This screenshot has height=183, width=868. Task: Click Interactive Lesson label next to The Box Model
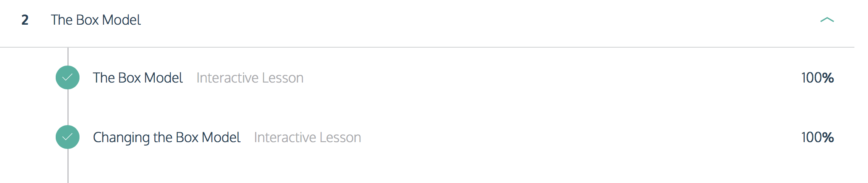[x=250, y=78]
